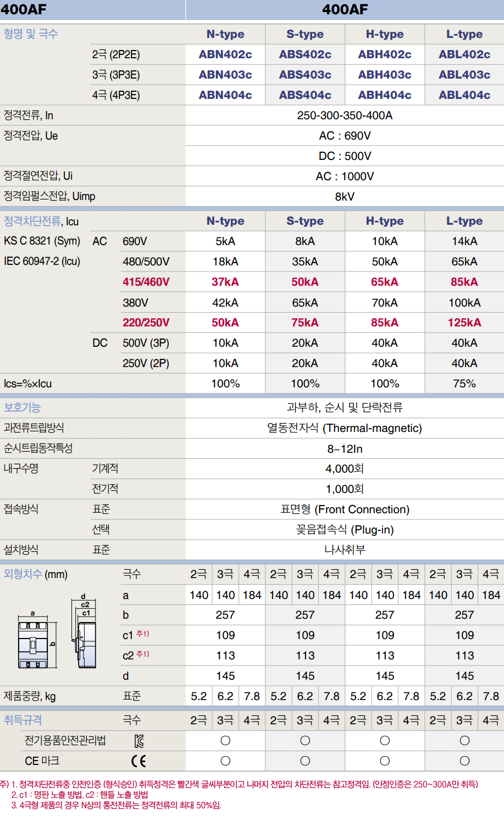Click the ABS403c model entry
This screenshot has width=504, height=827.
click(x=304, y=74)
